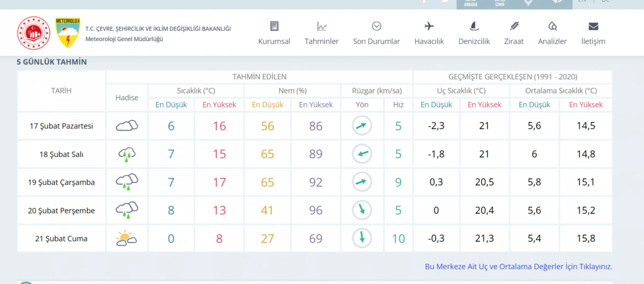Viewport: 644px width, 284px height.
Task: Select the ANKARA shortcut in the top bar
Action: tap(471, 4)
